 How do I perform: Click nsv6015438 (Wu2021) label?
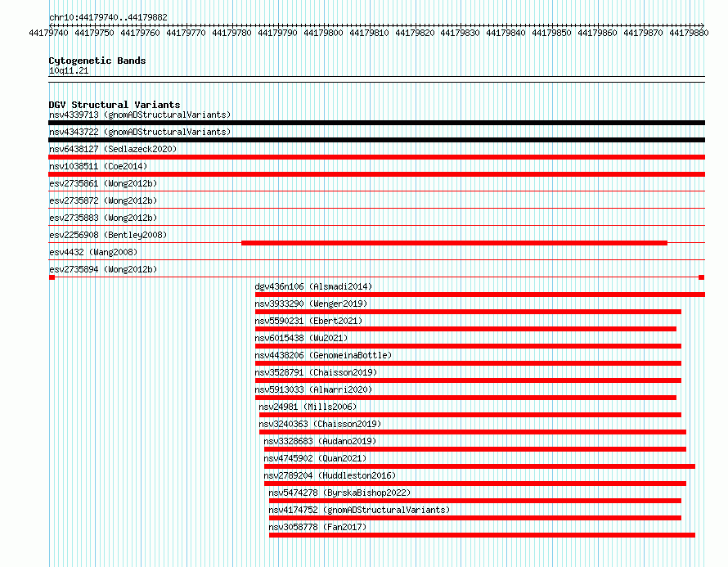pos(301,338)
